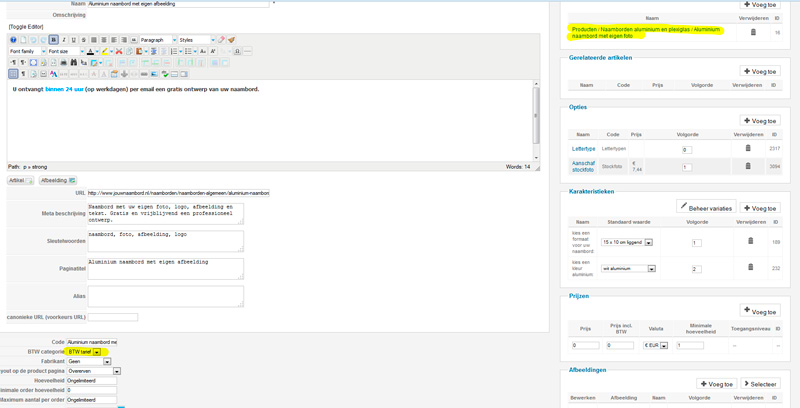Open the wit aluminium color dropdown
Image resolution: width=800 pixels, height=408 pixels.
(629, 268)
